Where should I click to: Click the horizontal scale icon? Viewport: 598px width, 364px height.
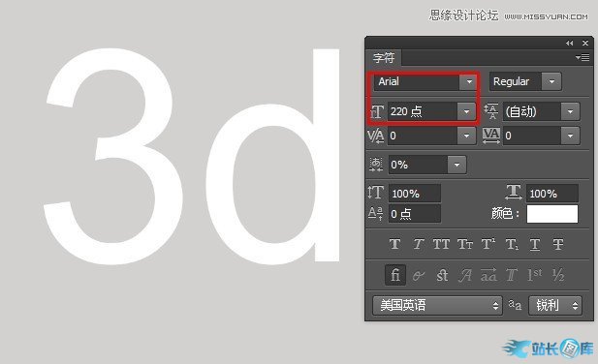click(x=514, y=193)
